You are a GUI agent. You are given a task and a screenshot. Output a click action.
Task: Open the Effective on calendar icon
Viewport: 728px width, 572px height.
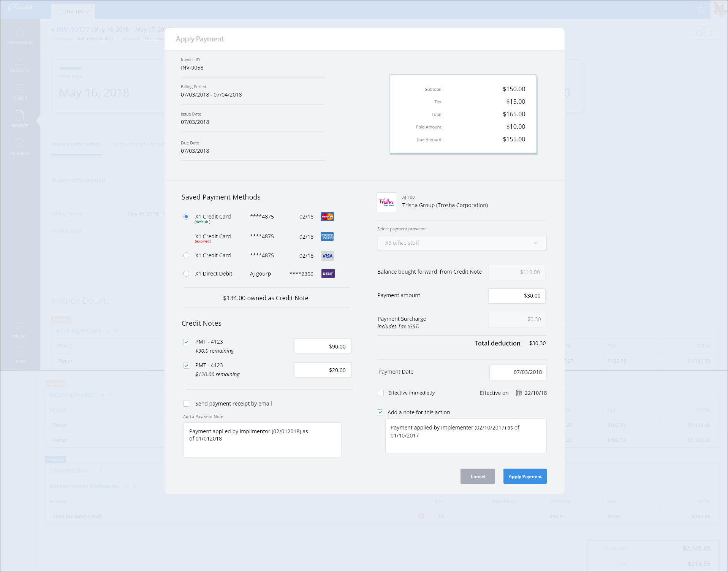(519, 393)
